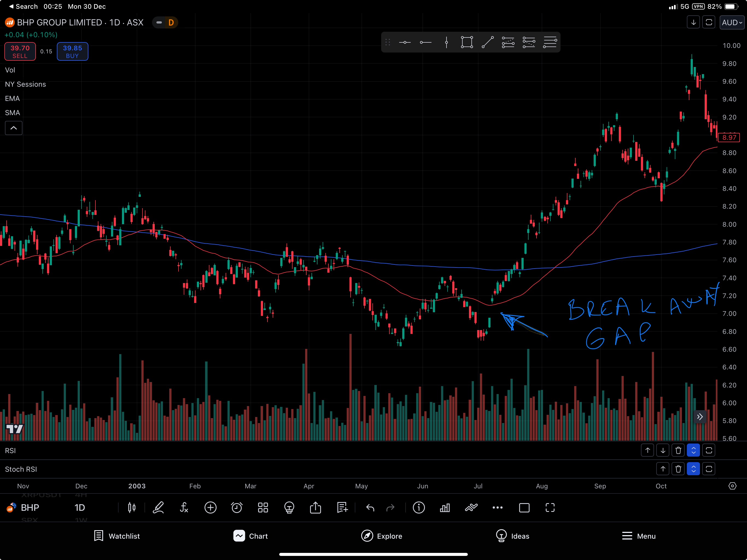747x560 pixels.
Task: Select the horizontal line drawing tool
Action: pyautogui.click(x=405, y=43)
